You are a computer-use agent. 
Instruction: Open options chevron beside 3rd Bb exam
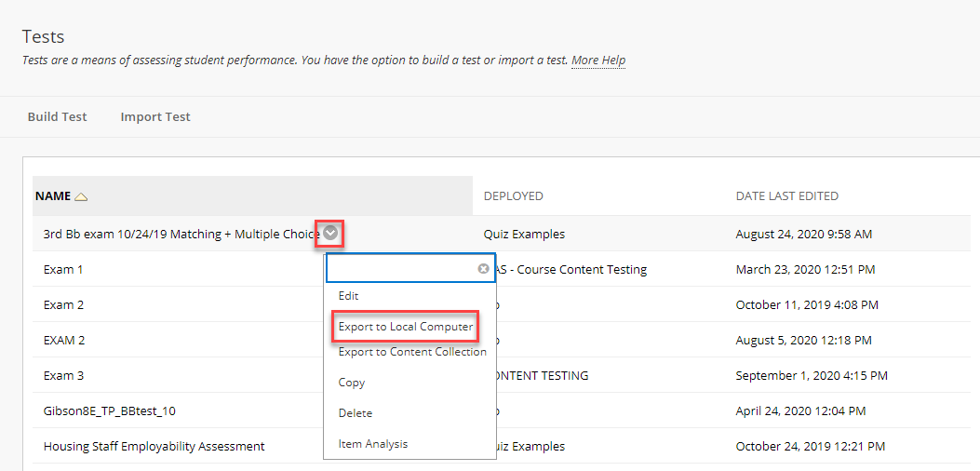pyautogui.click(x=330, y=234)
